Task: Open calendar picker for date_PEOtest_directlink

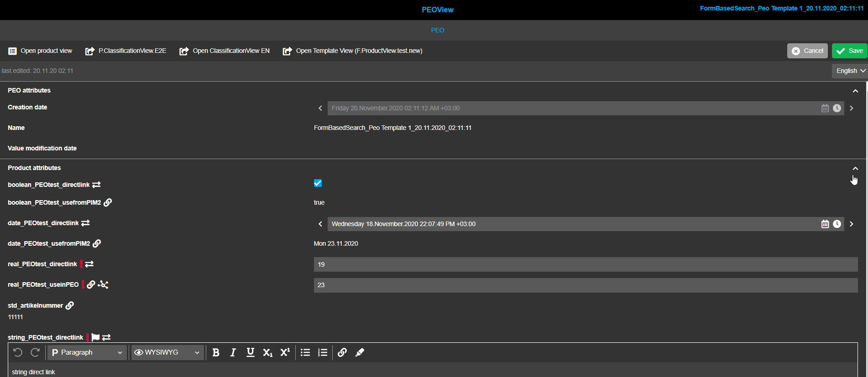Action: click(825, 224)
